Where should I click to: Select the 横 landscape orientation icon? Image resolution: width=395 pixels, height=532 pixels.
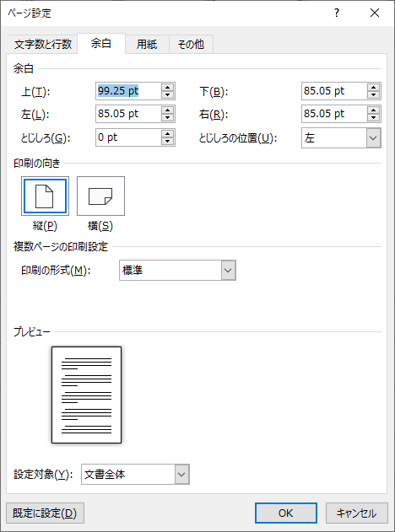pos(100,196)
